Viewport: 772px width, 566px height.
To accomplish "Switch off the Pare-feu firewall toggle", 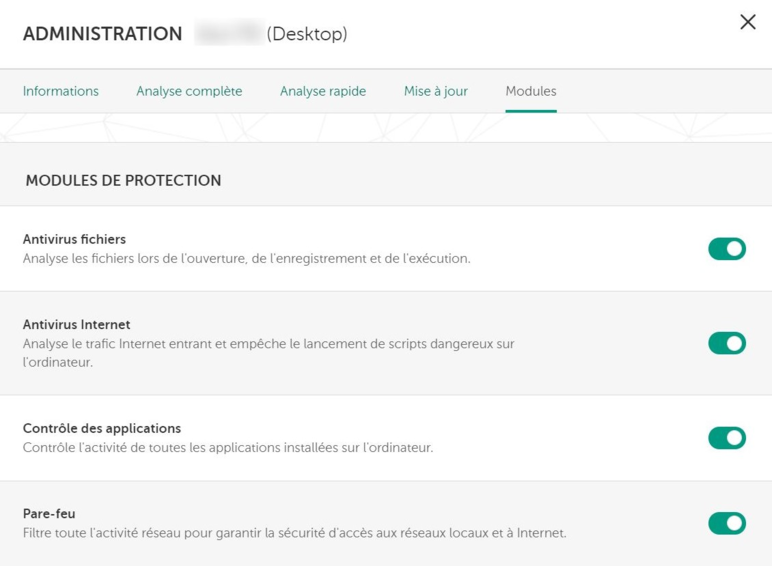I will (x=727, y=523).
